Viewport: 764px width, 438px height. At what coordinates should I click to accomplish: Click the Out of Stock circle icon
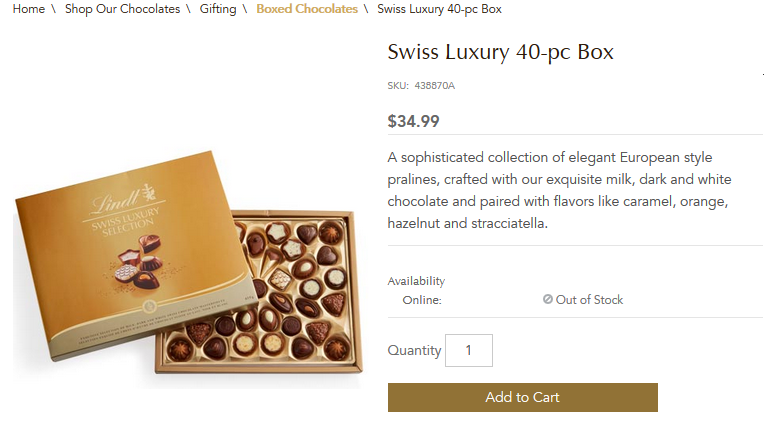click(548, 299)
